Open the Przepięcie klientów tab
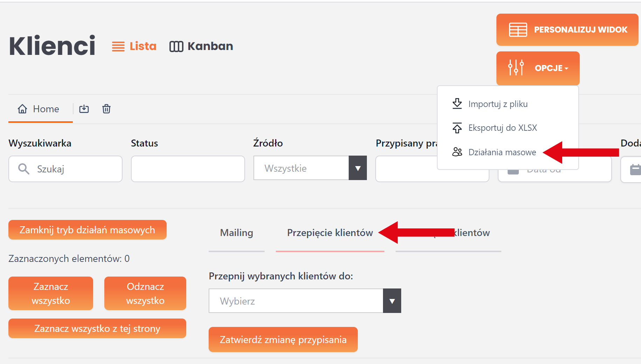The width and height of the screenshot is (641, 364). pos(330,233)
